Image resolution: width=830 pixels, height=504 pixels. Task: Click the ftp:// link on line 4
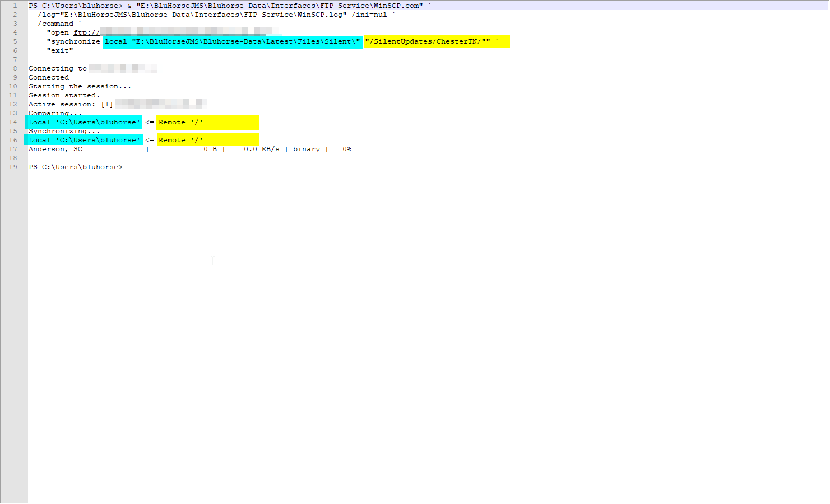coord(86,32)
